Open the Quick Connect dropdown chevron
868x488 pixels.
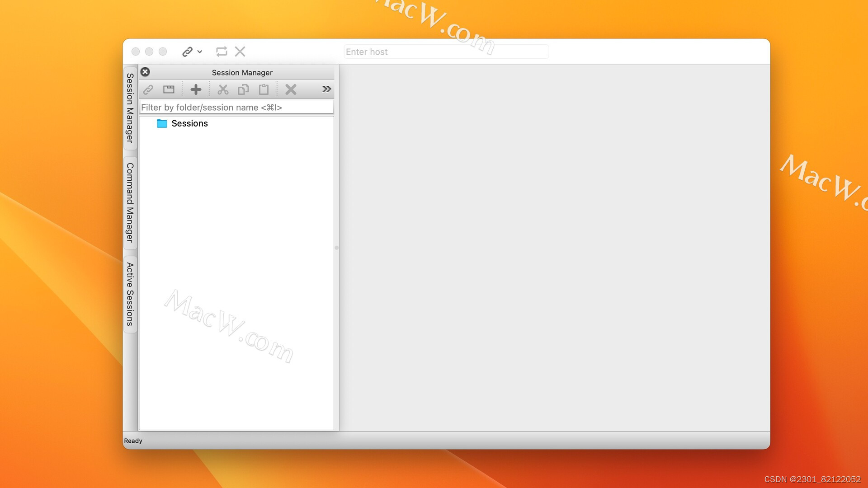199,52
